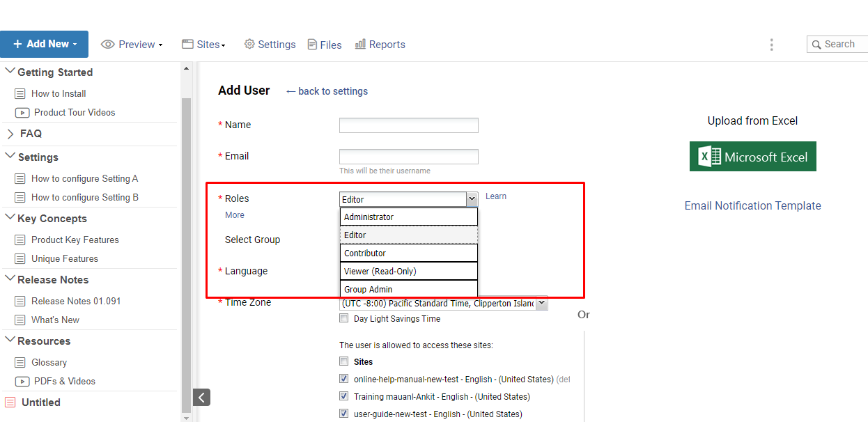Open Product Key Features article
This screenshot has width=868, height=422.
75,240
